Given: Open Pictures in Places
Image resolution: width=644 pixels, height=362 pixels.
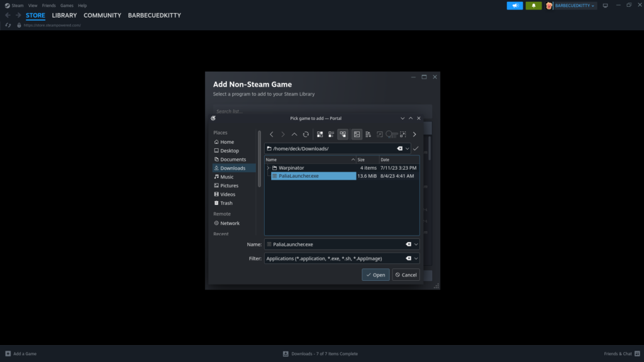Looking at the screenshot, I should click(x=234, y=185).
